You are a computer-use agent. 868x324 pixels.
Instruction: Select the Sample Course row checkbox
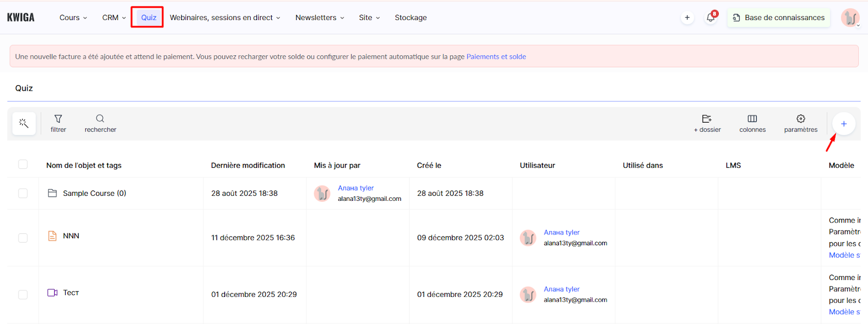tap(23, 193)
